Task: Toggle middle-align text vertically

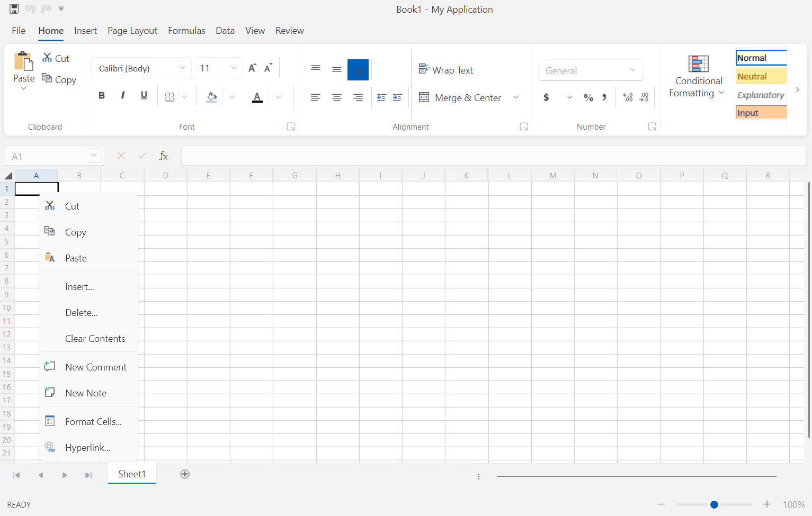Action: tap(337, 69)
